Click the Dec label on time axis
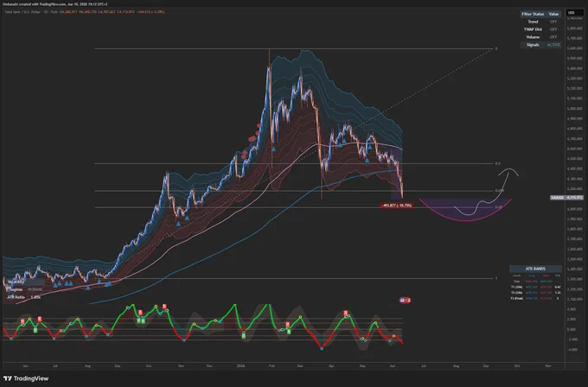Image resolution: width=588 pixels, height=387 pixels. [209, 365]
